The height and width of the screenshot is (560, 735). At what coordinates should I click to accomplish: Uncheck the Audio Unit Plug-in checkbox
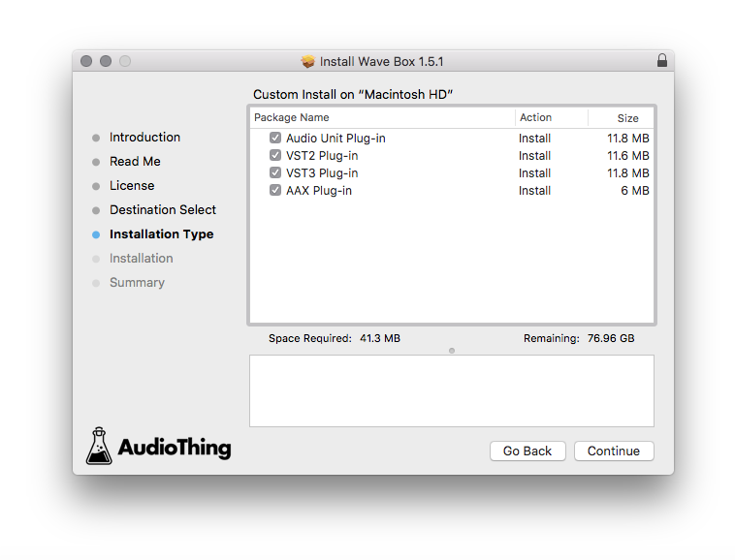click(x=275, y=139)
